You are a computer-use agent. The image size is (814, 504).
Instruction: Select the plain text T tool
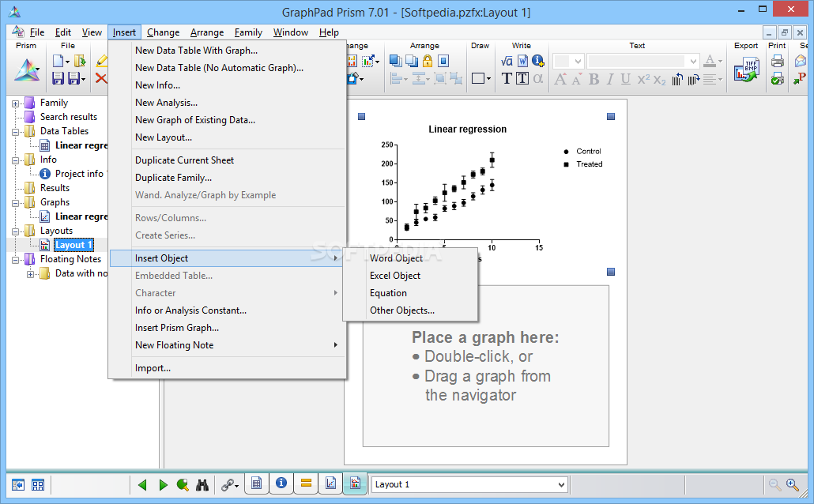507,78
